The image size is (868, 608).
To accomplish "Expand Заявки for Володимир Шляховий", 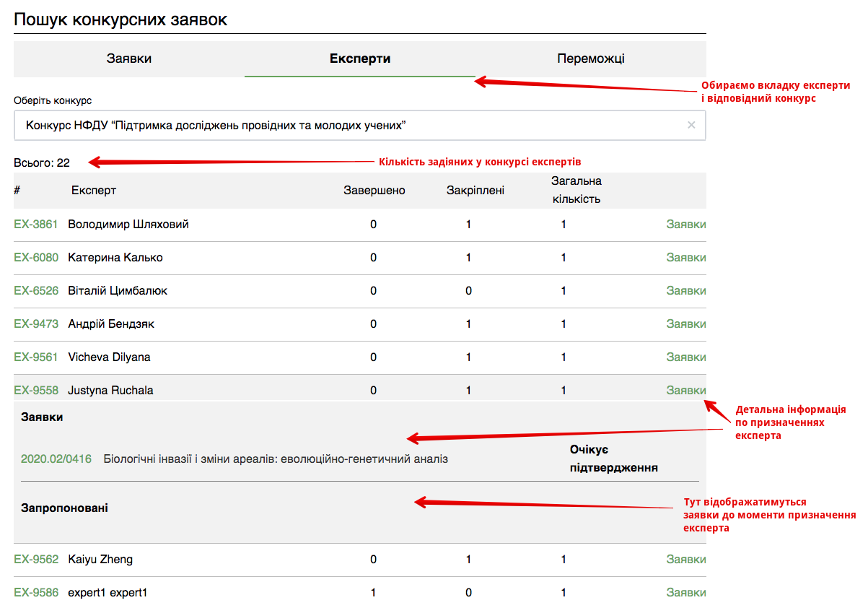I will (685, 225).
